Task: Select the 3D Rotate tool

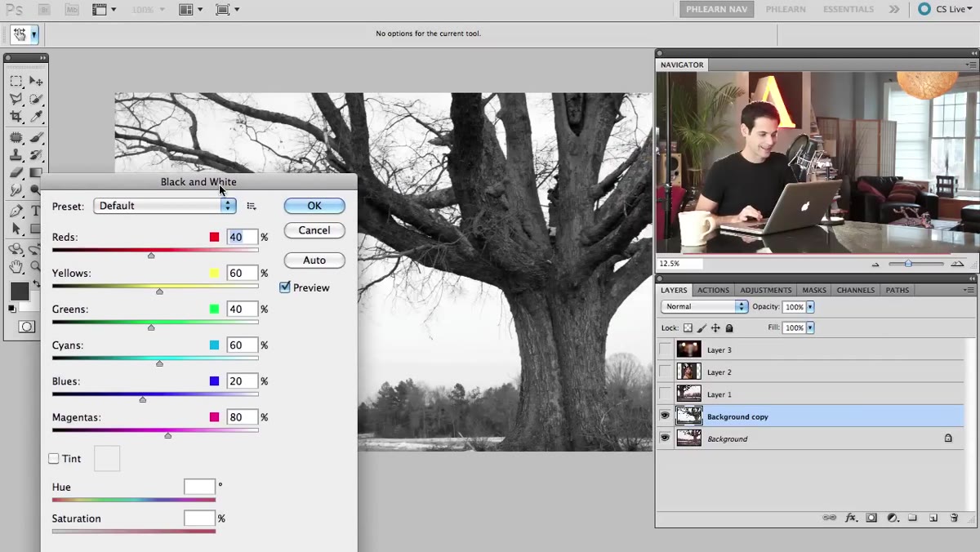Action: 16,249
